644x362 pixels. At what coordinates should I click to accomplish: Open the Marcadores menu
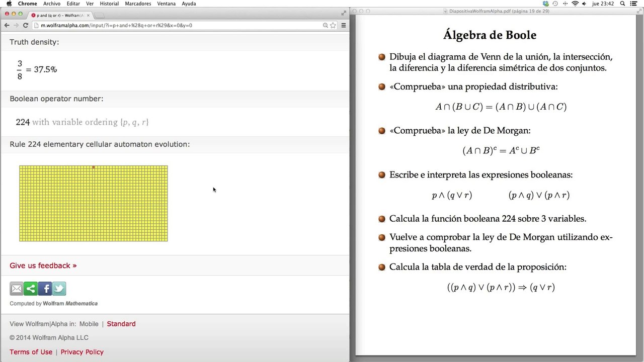click(x=138, y=4)
